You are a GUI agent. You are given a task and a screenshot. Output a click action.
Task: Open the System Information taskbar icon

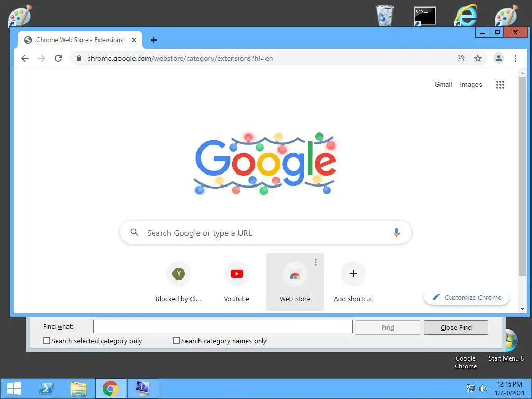click(x=142, y=389)
